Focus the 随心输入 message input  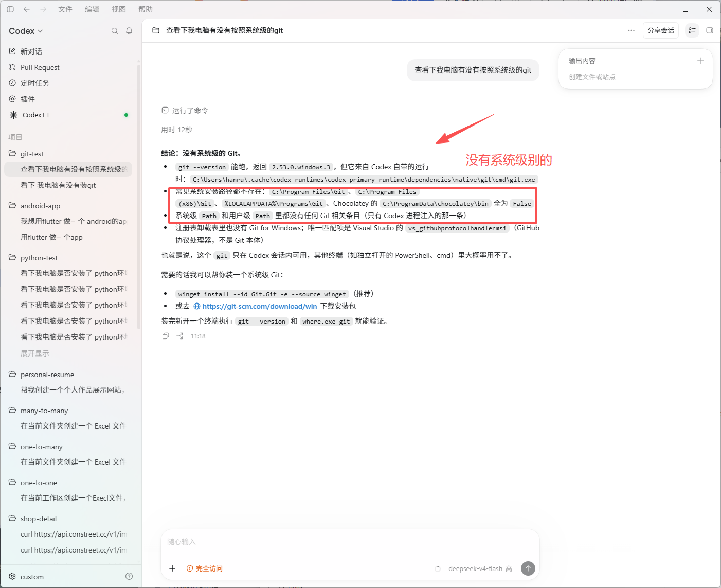pyautogui.click(x=350, y=542)
